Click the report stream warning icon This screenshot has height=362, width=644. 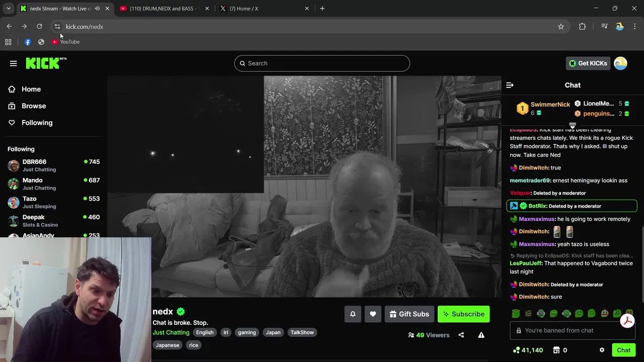coord(481,335)
